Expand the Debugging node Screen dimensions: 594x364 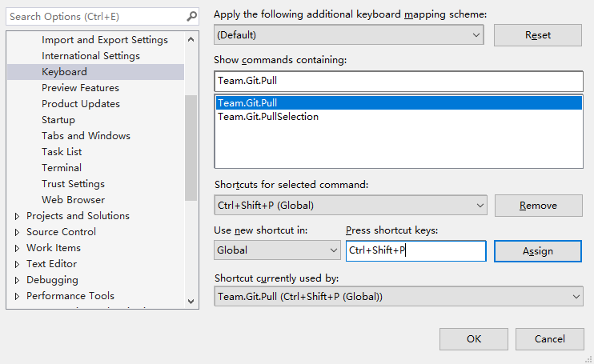(17, 280)
